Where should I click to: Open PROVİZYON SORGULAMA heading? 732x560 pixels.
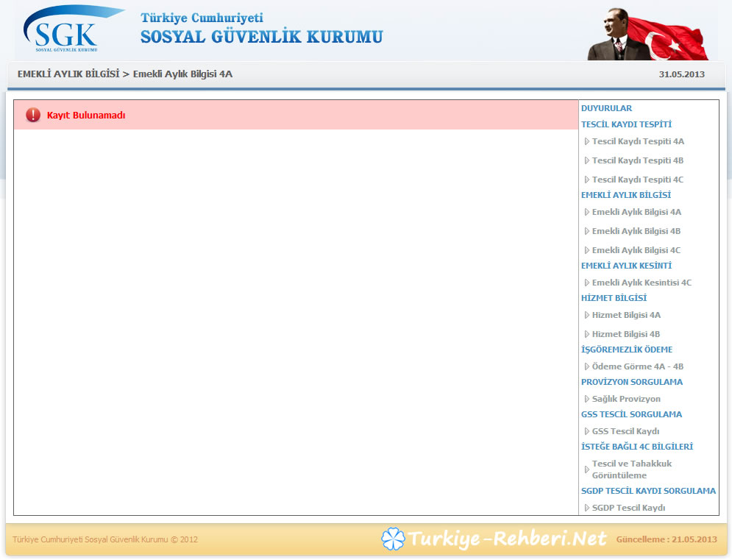pyautogui.click(x=632, y=382)
